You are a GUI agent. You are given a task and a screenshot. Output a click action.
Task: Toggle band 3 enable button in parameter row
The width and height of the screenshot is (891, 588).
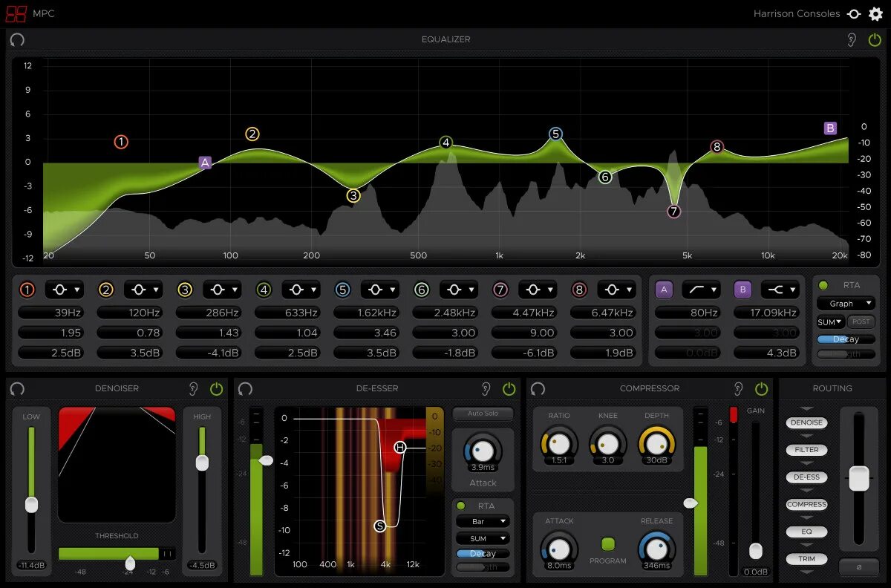[x=185, y=290]
